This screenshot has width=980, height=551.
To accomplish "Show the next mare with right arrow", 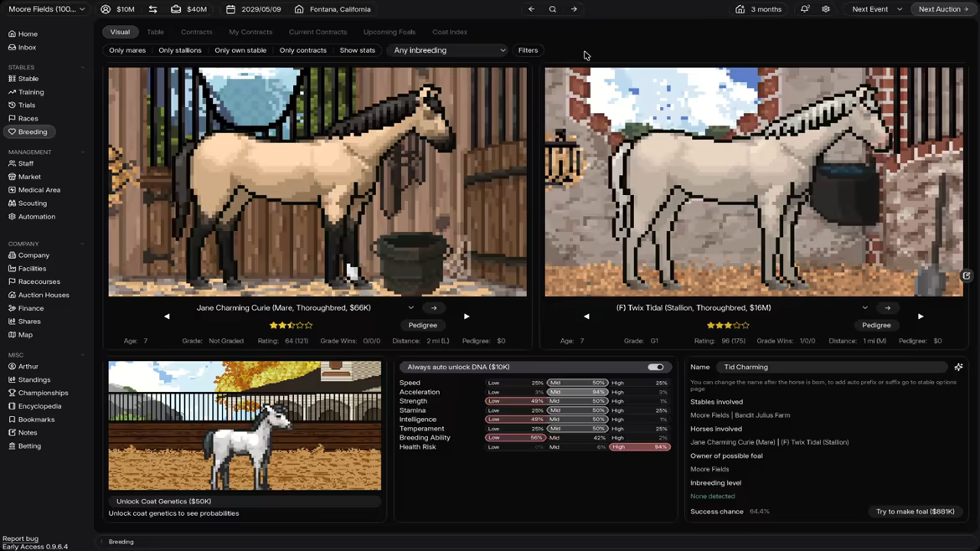I will pos(467,317).
